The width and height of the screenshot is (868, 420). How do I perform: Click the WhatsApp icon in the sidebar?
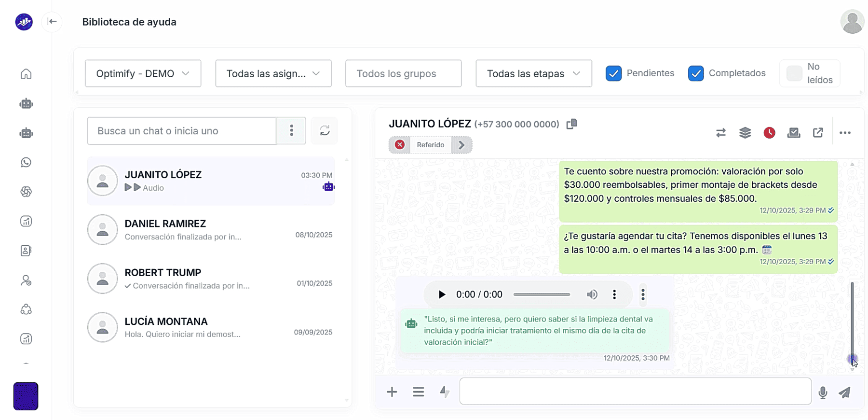click(26, 162)
